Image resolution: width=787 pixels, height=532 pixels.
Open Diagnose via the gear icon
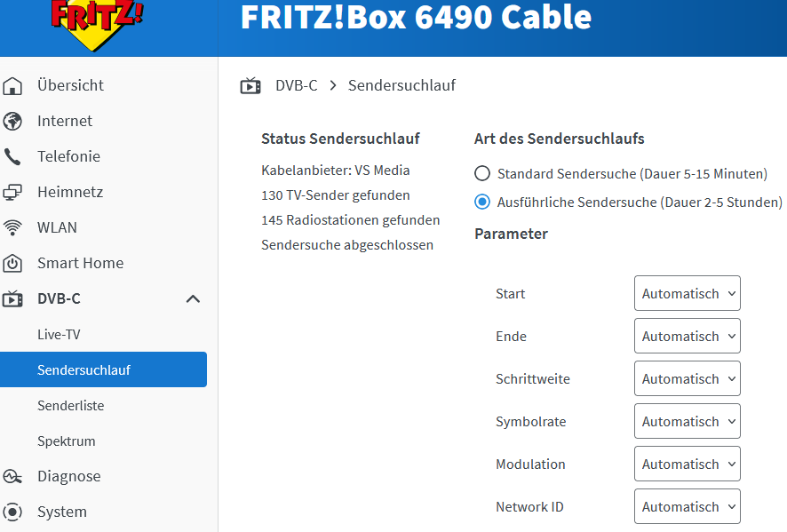(x=13, y=476)
